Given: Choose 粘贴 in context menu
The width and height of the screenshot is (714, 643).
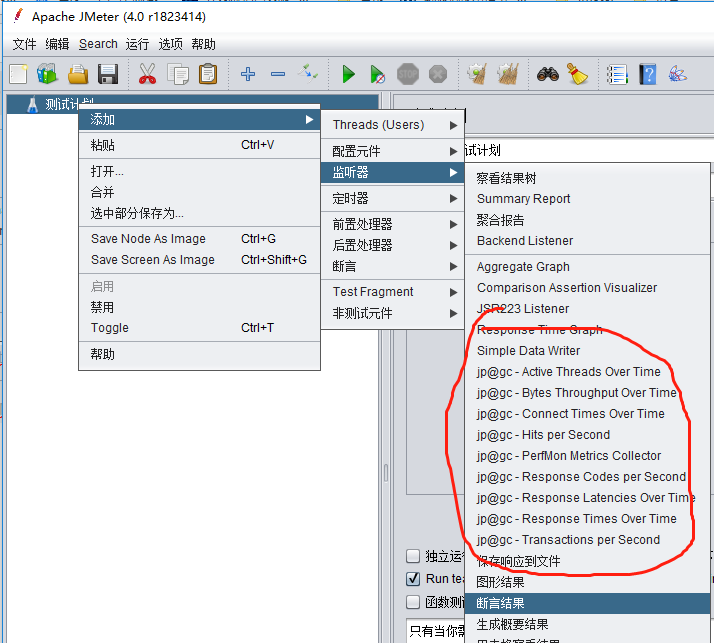Looking at the screenshot, I should pos(199,145).
